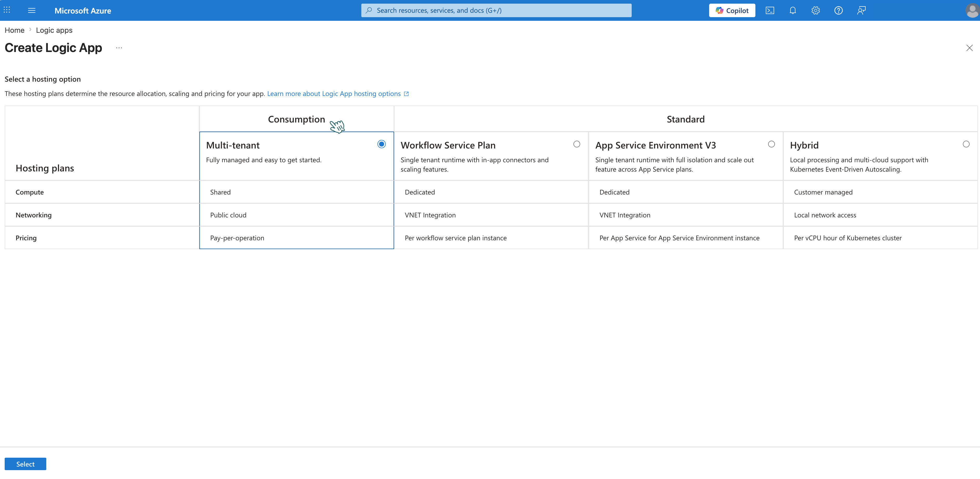Click the Microsoft Azure logo text
This screenshot has width=980, height=479.
click(83, 11)
